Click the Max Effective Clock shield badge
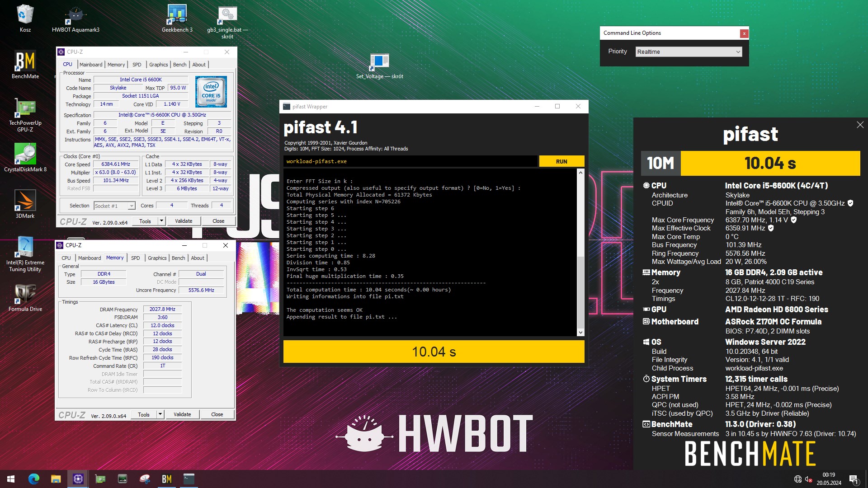This screenshot has width=868, height=488. [771, 228]
